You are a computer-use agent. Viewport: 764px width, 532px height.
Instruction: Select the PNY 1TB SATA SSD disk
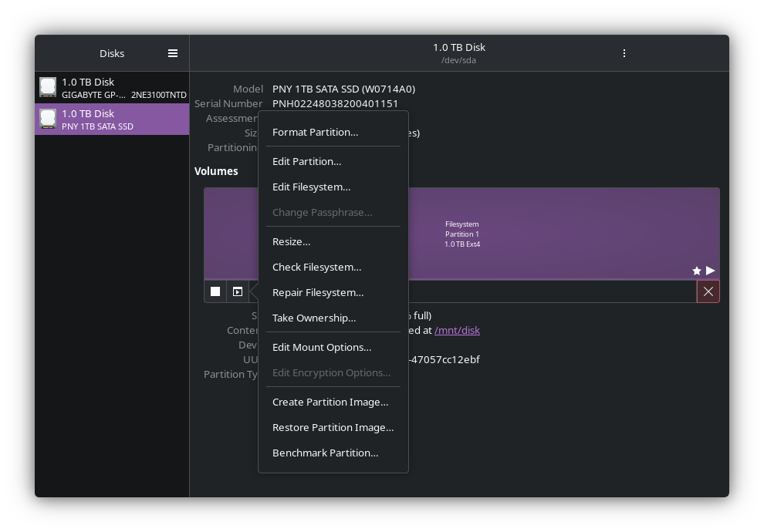click(112, 120)
